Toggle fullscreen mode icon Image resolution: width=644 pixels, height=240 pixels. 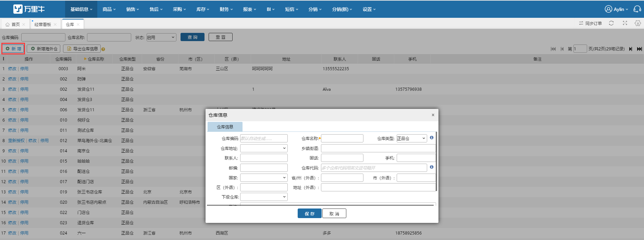coord(625,23)
